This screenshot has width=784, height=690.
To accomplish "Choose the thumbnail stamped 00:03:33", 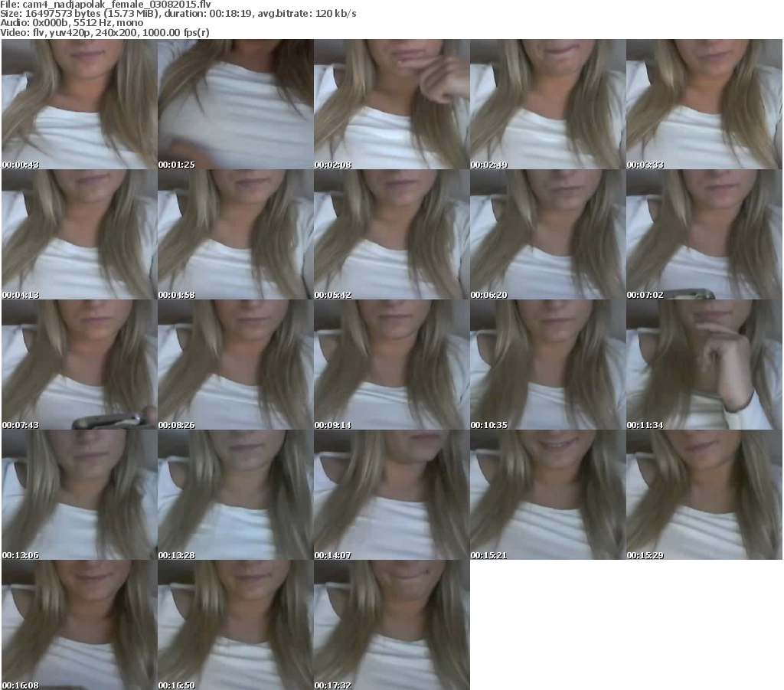I will pyautogui.click(x=704, y=104).
